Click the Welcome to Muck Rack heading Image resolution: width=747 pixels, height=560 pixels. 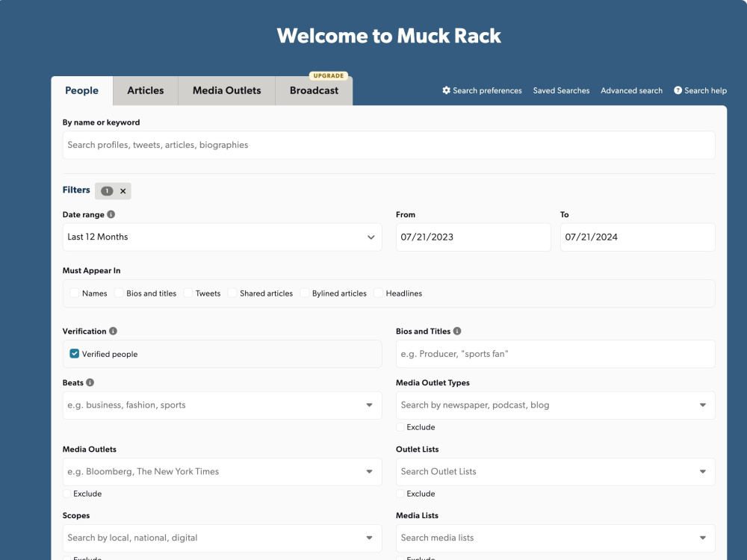click(x=388, y=36)
